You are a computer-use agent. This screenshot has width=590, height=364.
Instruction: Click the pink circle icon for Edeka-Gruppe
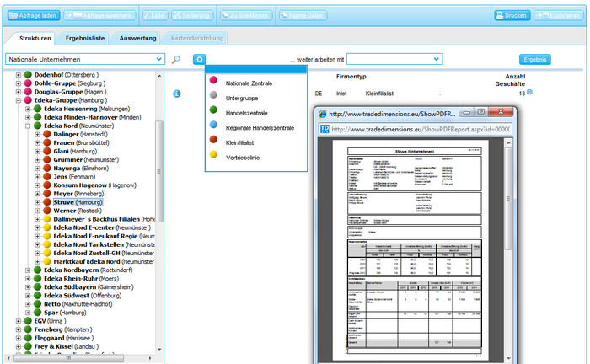click(x=28, y=101)
